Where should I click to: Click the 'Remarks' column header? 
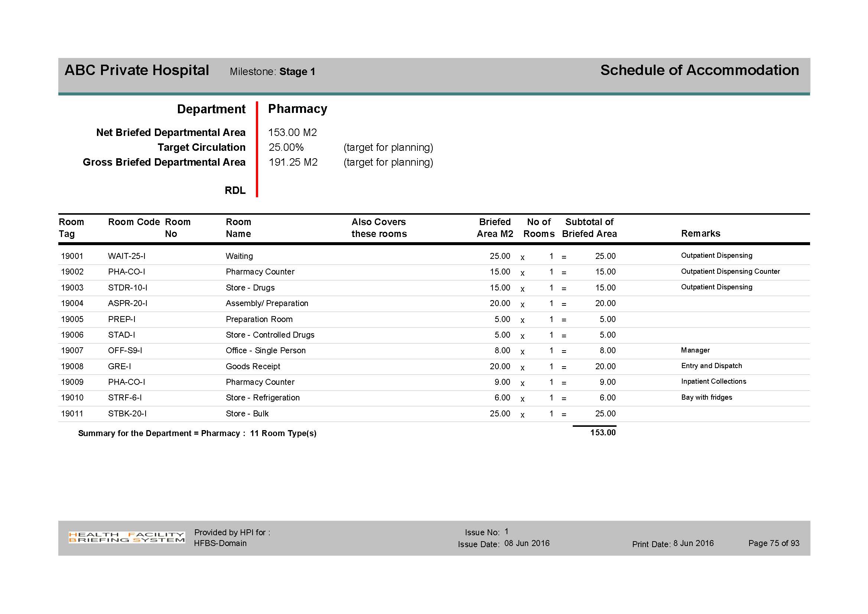(700, 234)
